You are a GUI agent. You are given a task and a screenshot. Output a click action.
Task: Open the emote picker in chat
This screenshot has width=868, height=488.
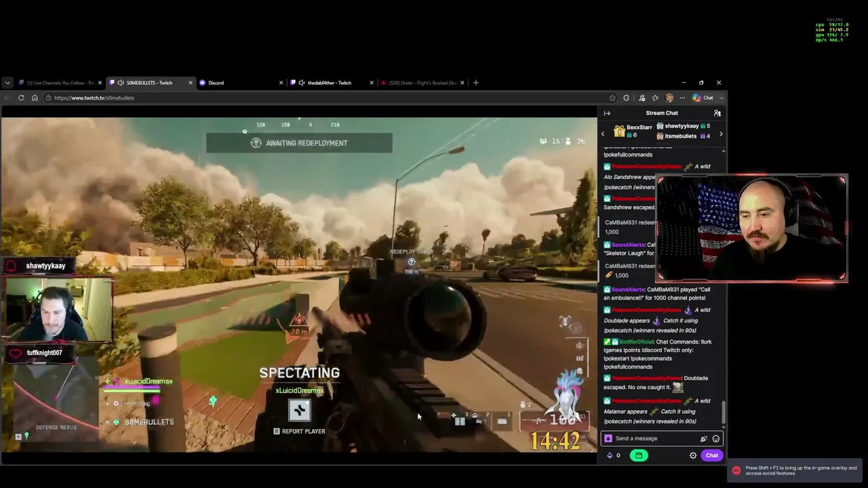(715, 439)
